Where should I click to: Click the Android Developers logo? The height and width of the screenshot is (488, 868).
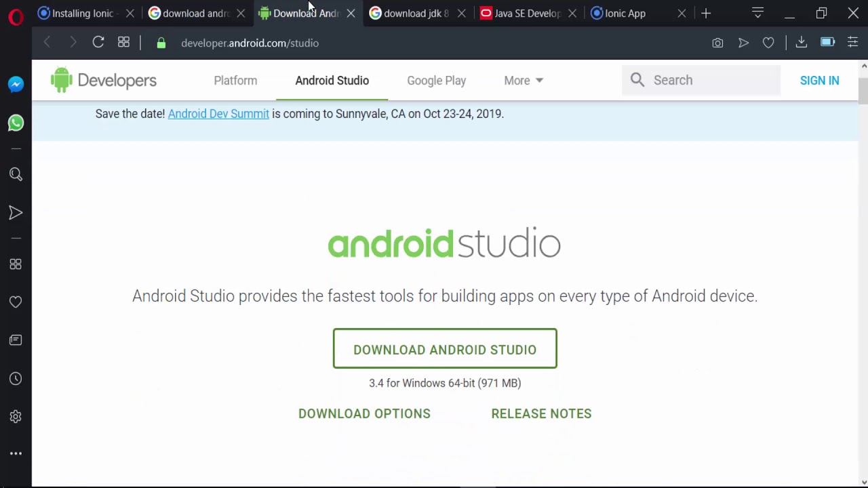(x=104, y=80)
